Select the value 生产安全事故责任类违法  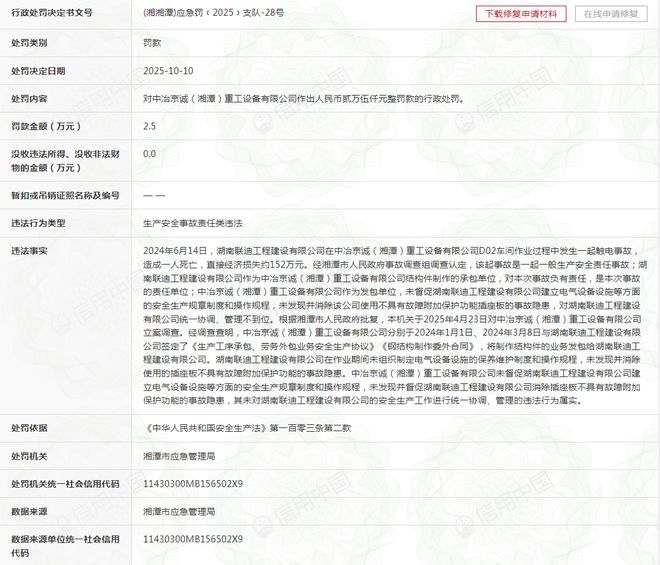(x=193, y=223)
